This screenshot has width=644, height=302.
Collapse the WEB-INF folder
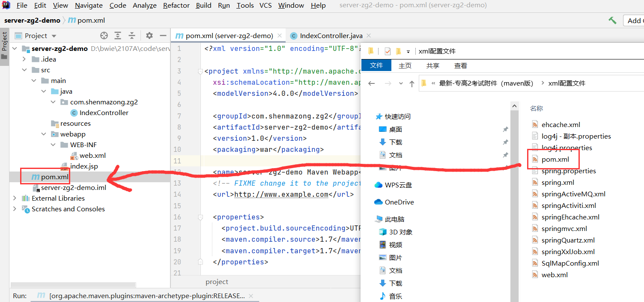[53, 145]
